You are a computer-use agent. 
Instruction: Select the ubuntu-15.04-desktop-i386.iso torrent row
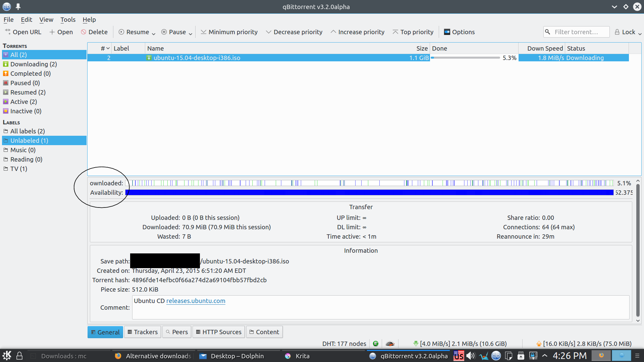[358, 58]
